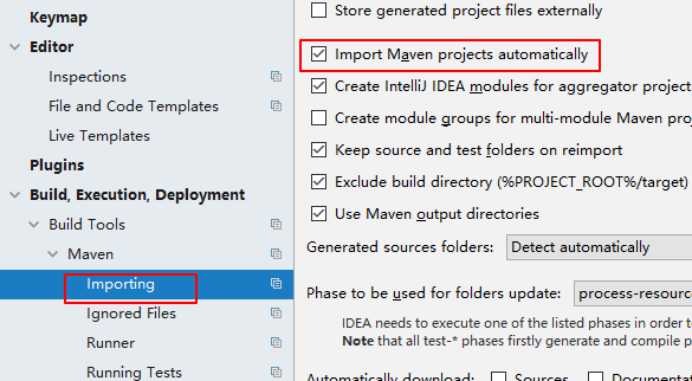Open Phase to be used for folders update dropdown

coord(633,293)
